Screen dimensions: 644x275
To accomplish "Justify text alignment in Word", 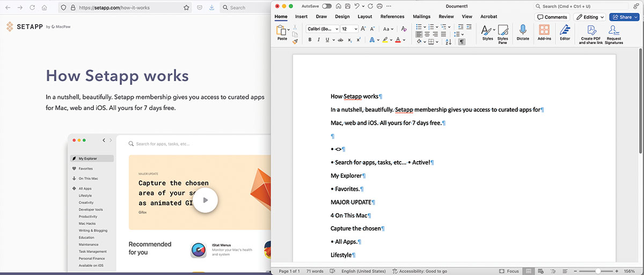I will point(443,34).
